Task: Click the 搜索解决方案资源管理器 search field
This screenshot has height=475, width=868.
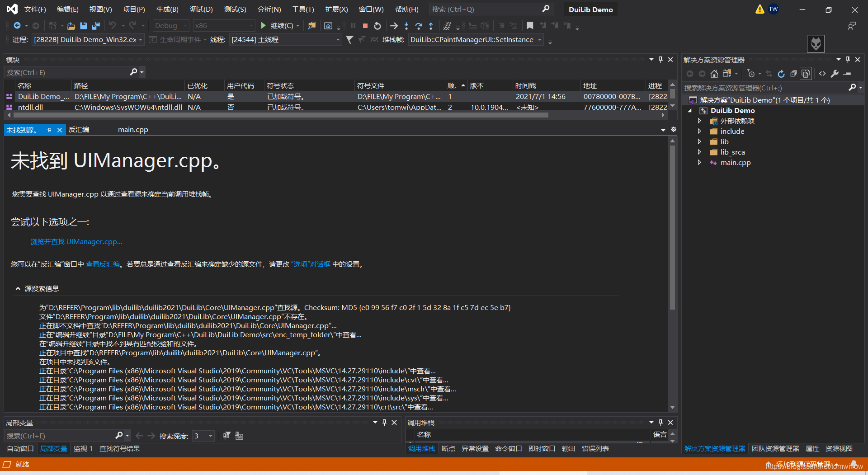Action: tap(765, 88)
